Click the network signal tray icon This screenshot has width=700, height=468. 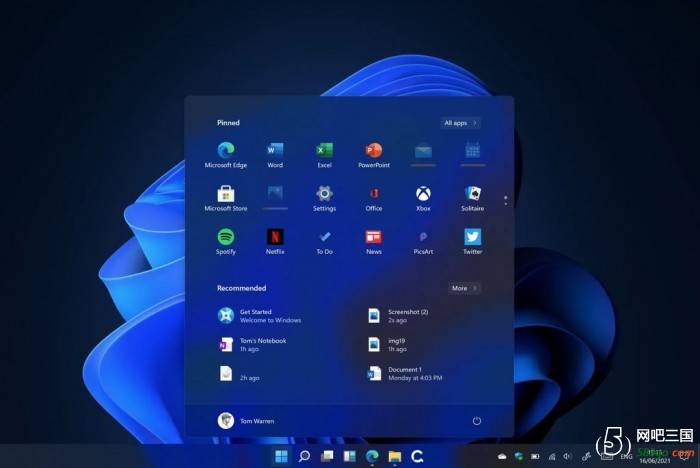pyautogui.click(x=552, y=456)
